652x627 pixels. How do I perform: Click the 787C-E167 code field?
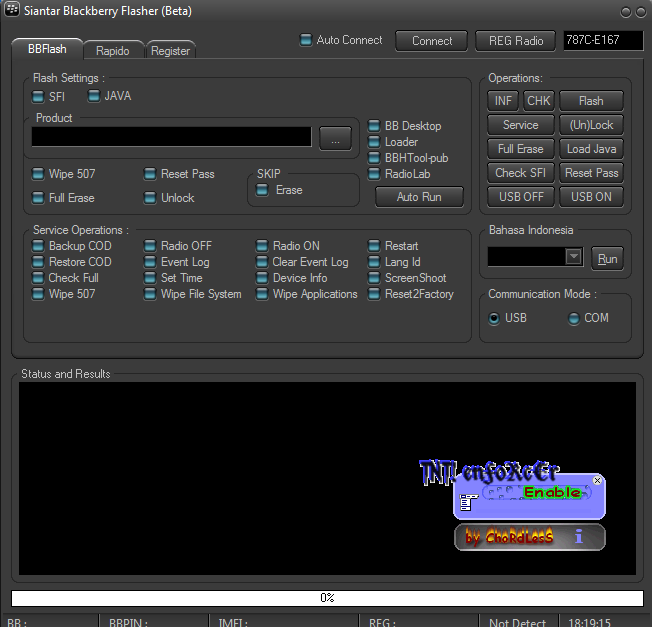click(603, 40)
